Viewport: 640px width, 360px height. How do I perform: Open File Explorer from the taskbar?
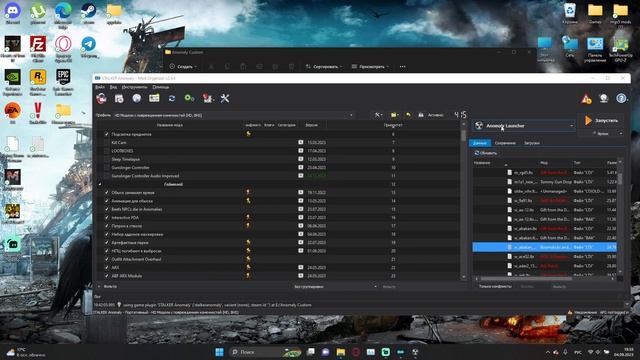coord(341,352)
